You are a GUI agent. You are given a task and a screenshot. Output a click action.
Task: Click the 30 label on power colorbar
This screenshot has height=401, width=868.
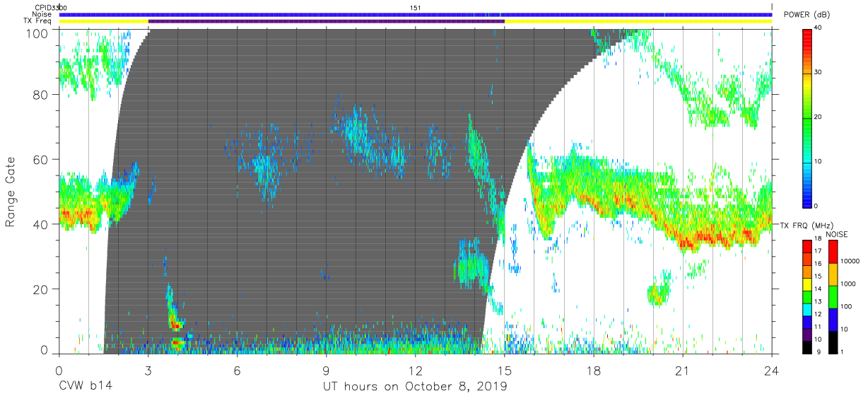point(818,73)
